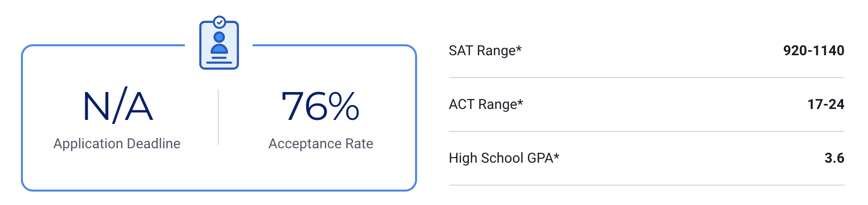Click the Application Deadline label
This screenshot has width=868, height=205.
click(117, 144)
